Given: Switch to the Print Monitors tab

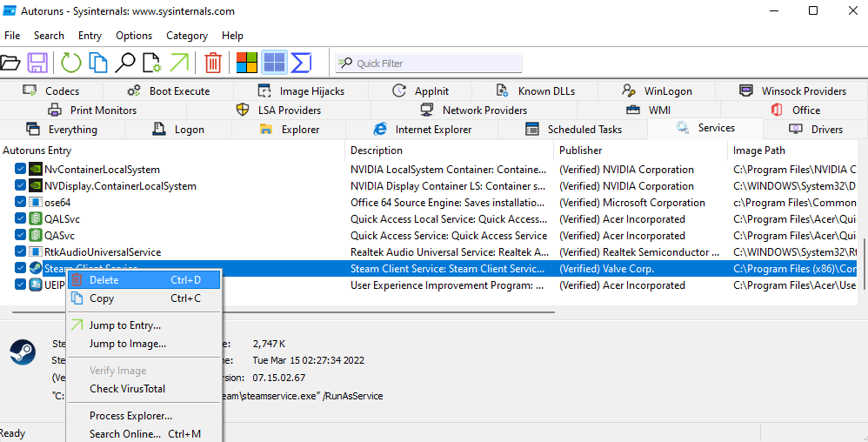Looking at the screenshot, I should point(93,110).
